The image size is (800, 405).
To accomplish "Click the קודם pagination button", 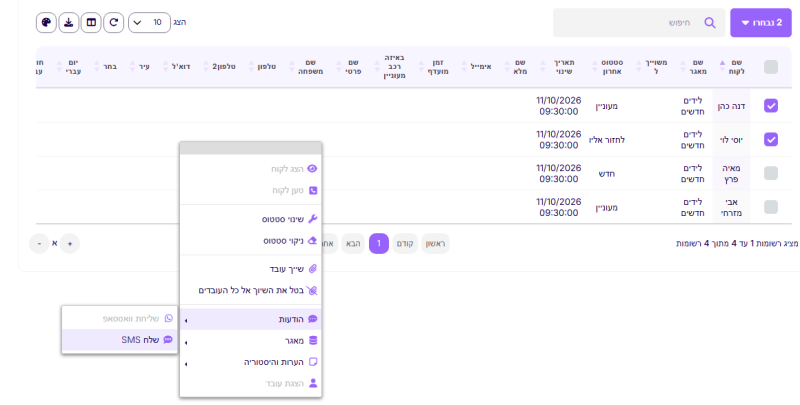I will pos(405,244).
